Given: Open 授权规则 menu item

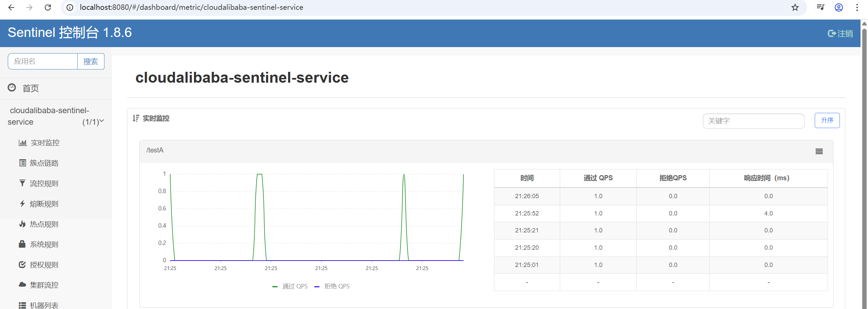Looking at the screenshot, I should 44,265.
